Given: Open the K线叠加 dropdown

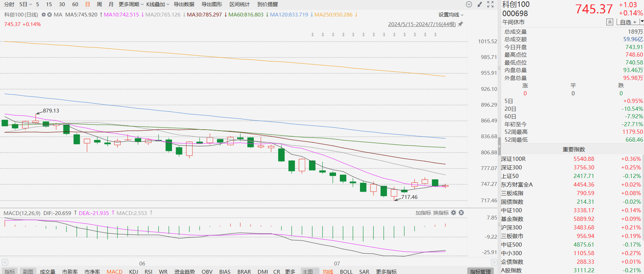Looking at the screenshot, I should pos(158,4).
